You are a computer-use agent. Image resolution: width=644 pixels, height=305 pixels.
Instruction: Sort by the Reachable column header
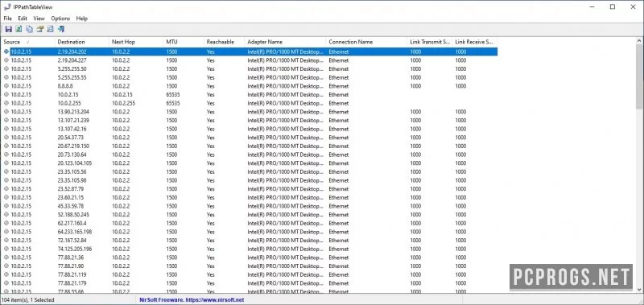tap(225, 42)
